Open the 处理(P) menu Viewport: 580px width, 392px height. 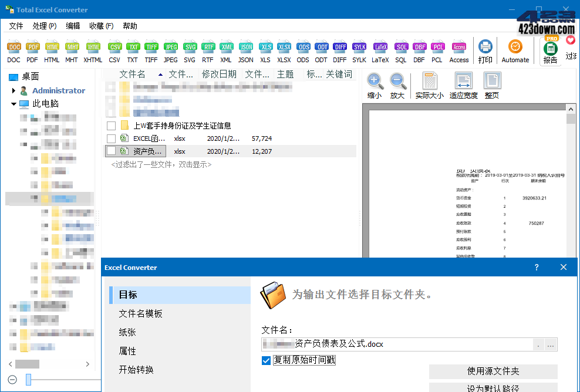click(x=44, y=26)
